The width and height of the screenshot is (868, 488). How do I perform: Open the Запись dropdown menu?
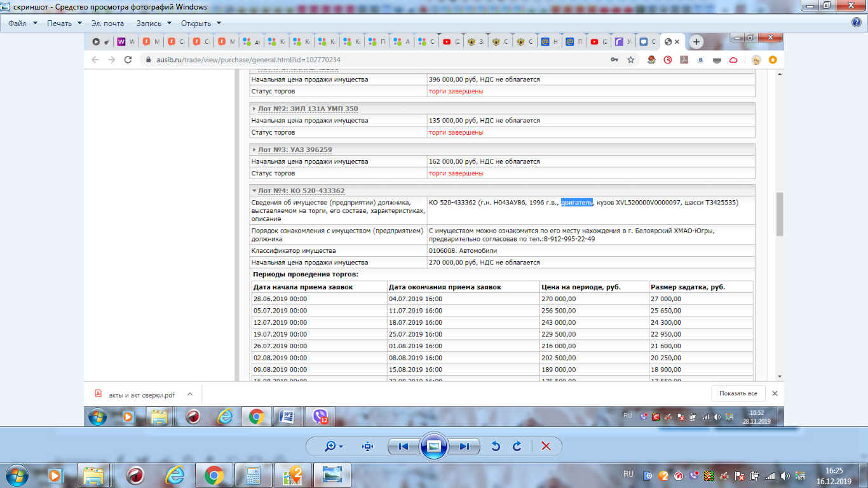coord(153,24)
